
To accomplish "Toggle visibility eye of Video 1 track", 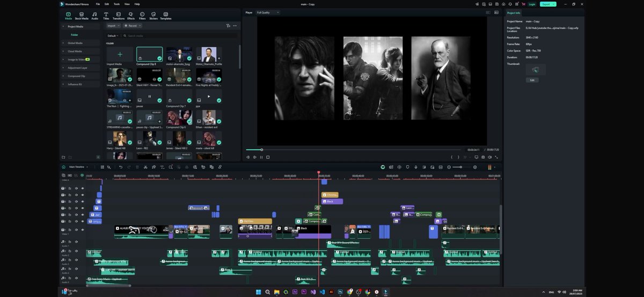I will pos(82,229).
